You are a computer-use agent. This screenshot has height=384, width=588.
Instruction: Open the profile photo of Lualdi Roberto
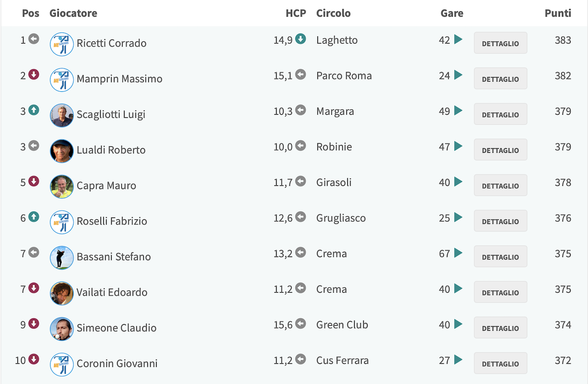tap(62, 151)
